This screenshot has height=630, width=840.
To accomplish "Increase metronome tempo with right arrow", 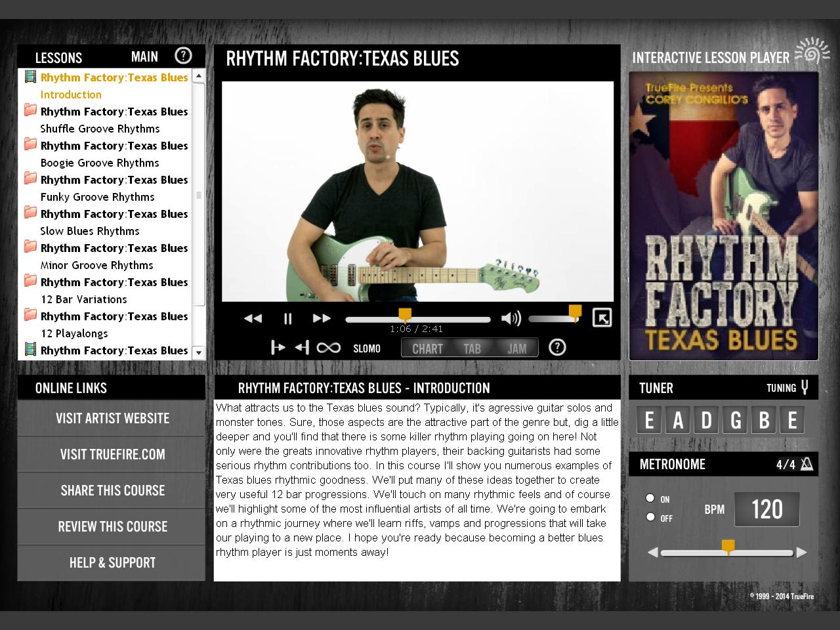I will click(x=801, y=553).
